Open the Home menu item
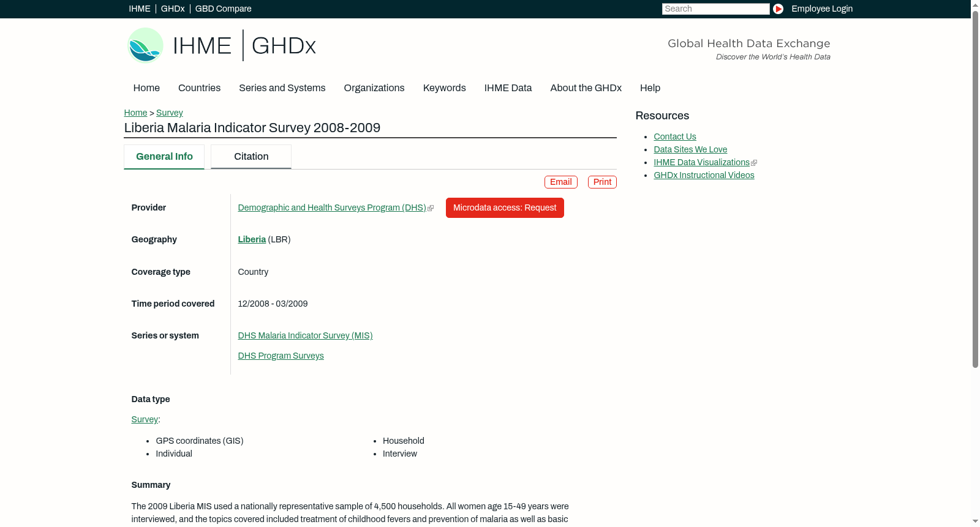The image size is (980, 527). pyautogui.click(x=146, y=88)
